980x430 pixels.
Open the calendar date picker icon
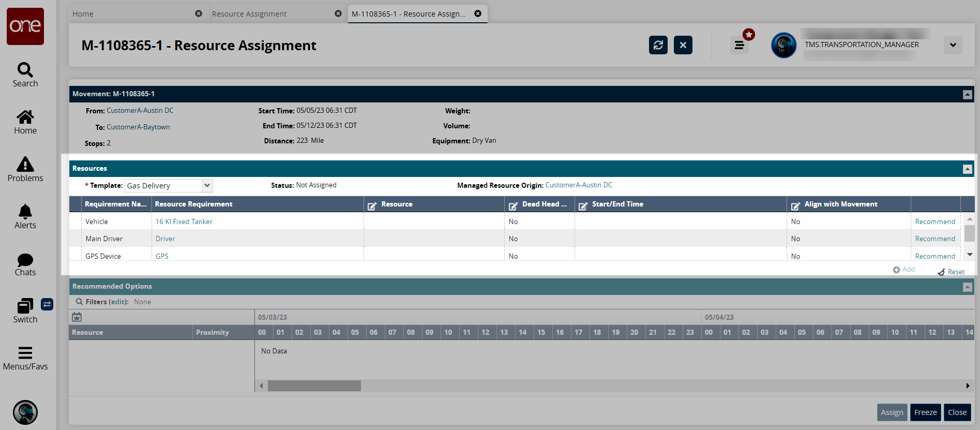[77, 317]
